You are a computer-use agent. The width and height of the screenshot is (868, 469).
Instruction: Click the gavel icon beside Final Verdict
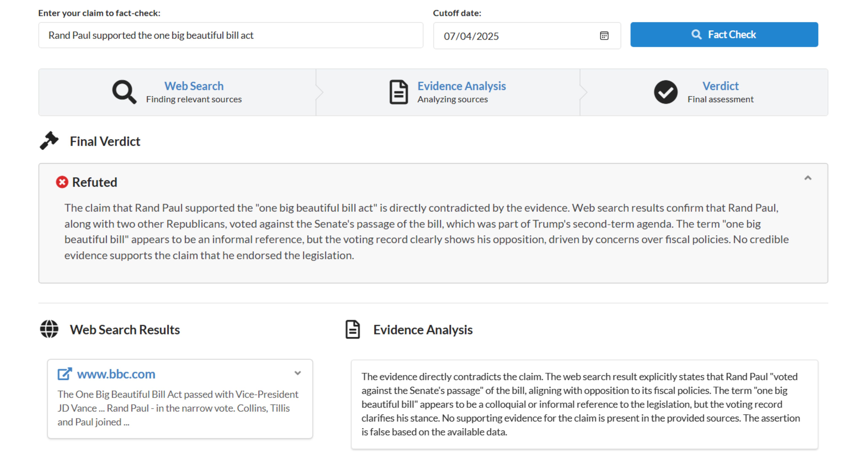point(49,140)
